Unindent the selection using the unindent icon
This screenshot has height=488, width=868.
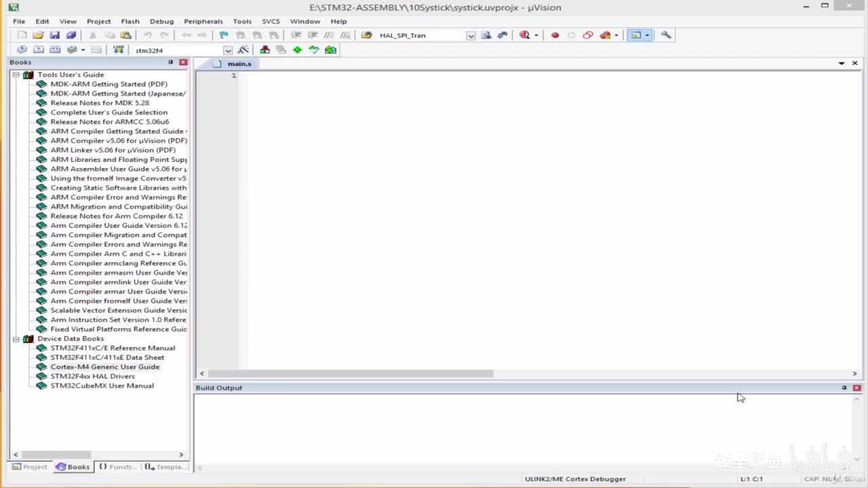click(313, 35)
